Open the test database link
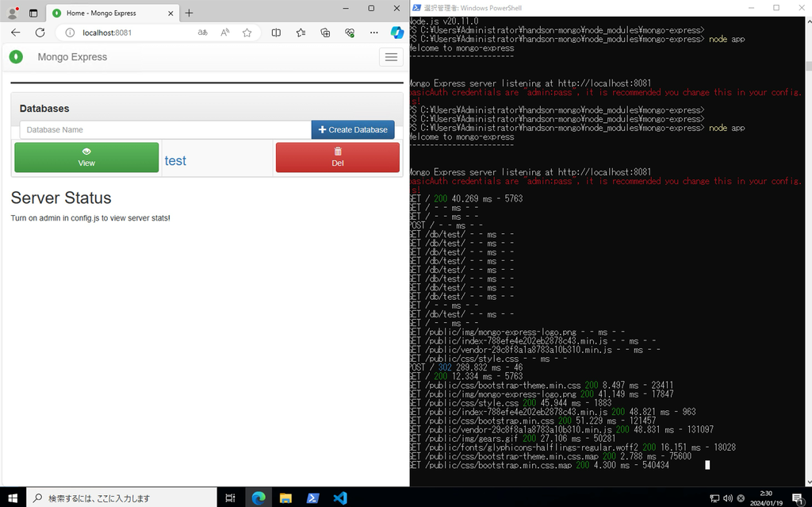Viewport: 812px width, 507px height. (x=175, y=161)
